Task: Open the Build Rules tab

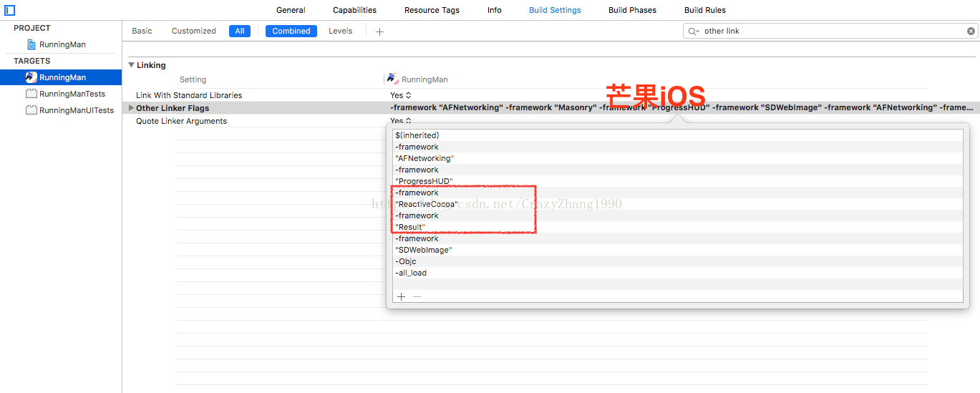Action: [705, 10]
